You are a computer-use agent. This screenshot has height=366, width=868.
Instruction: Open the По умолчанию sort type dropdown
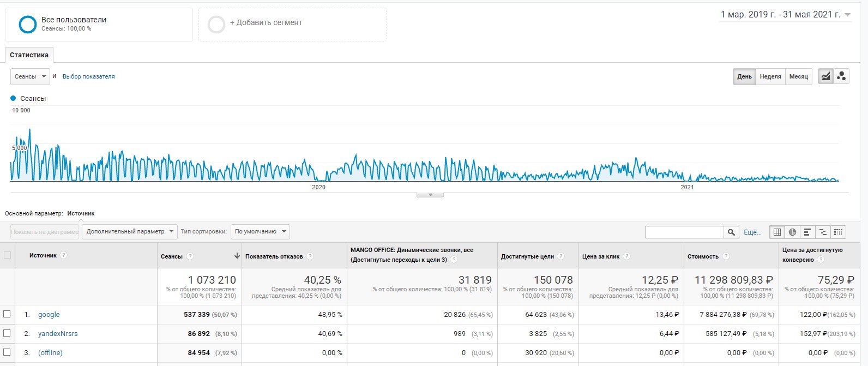pyautogui.click(x=260, y=232)
